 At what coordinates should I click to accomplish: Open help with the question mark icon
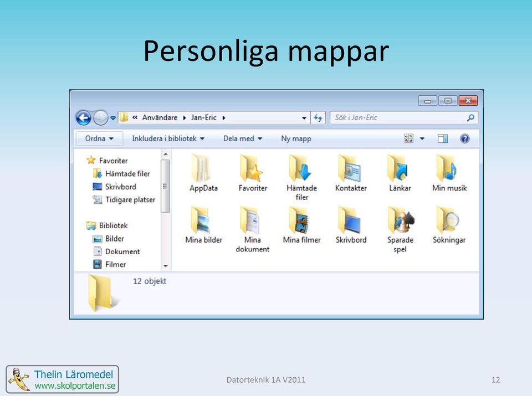[465, 138]
